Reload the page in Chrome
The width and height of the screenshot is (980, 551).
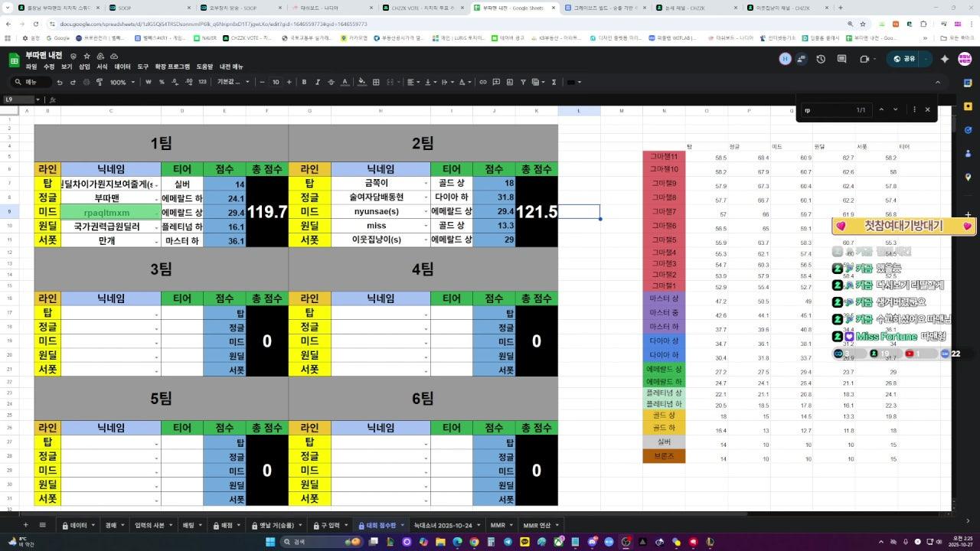click(x=37, y=24)
